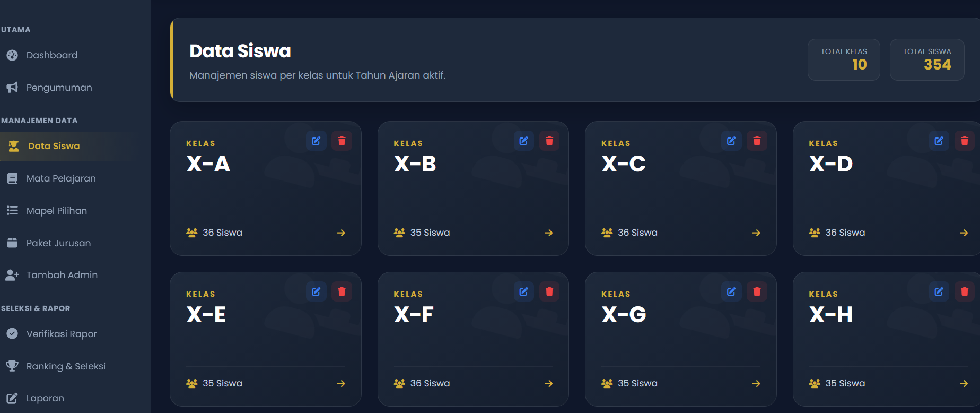Click the edit icon on class X-G
Image resolution: width=980 pixels, height=413 pixels.
coord(731,291)
